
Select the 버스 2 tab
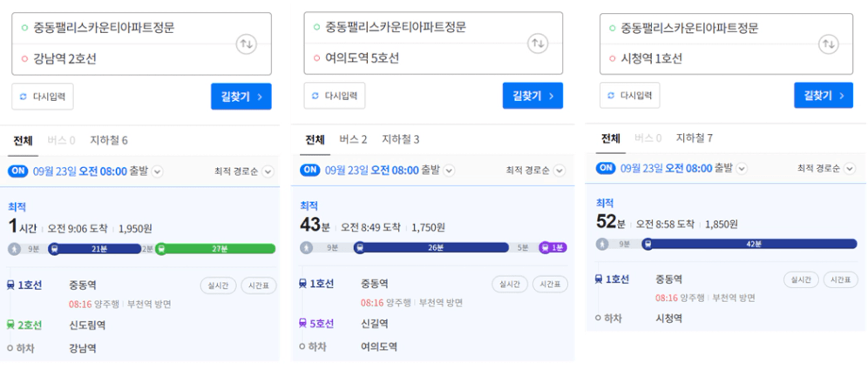coord(353,139)
